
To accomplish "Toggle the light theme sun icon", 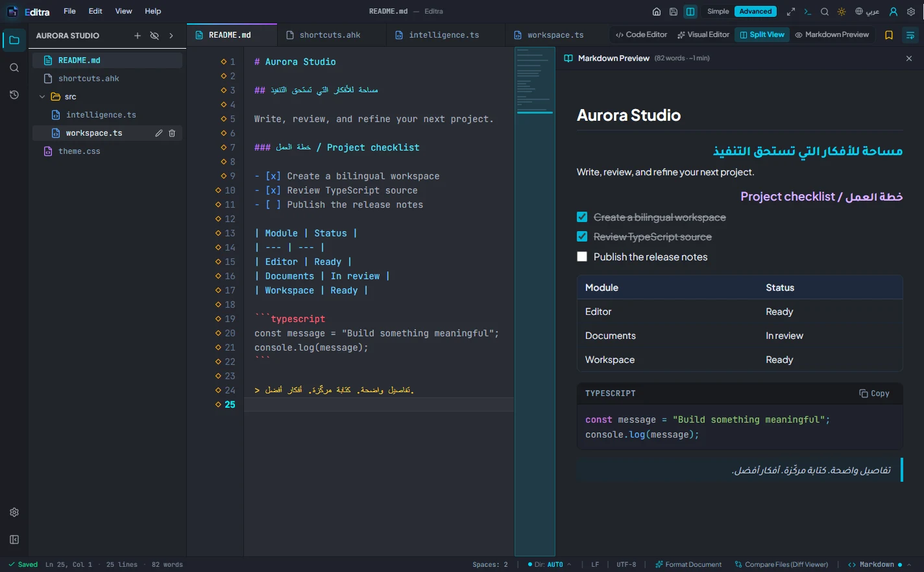I will click(842, 12).
